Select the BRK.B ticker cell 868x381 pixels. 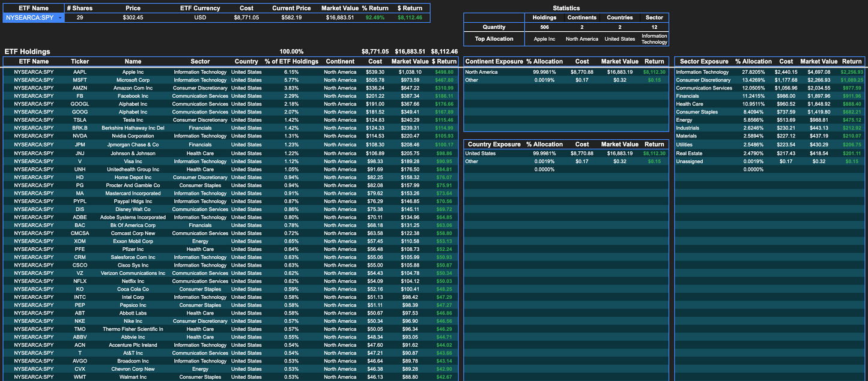[80, 128]
